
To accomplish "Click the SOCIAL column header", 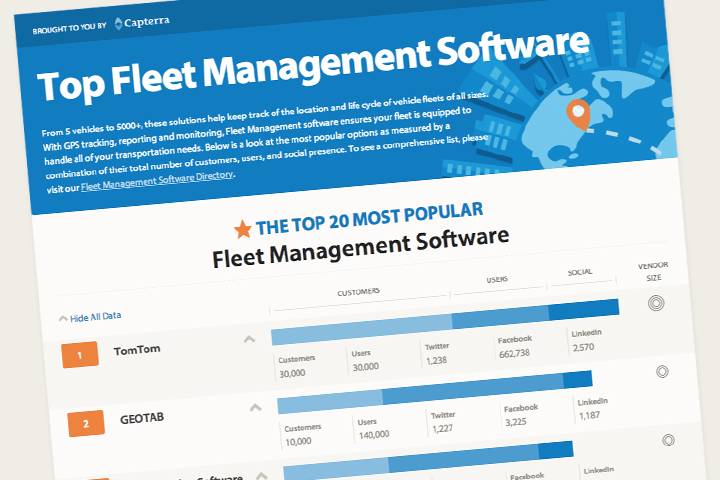I will (x=580, y=272).
